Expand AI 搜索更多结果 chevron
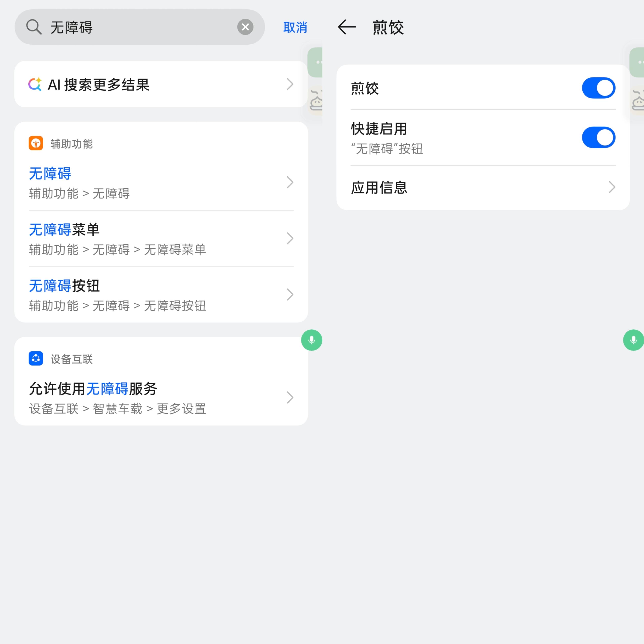 [290, 84]
